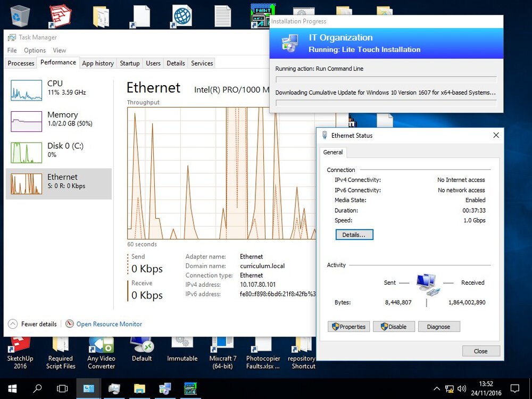Image resolution: width=532 pixels, height=399 pixels.
Task: Collapse Task Manager with Fewer details
Action: pyautogui.click(x=32, y=324)
